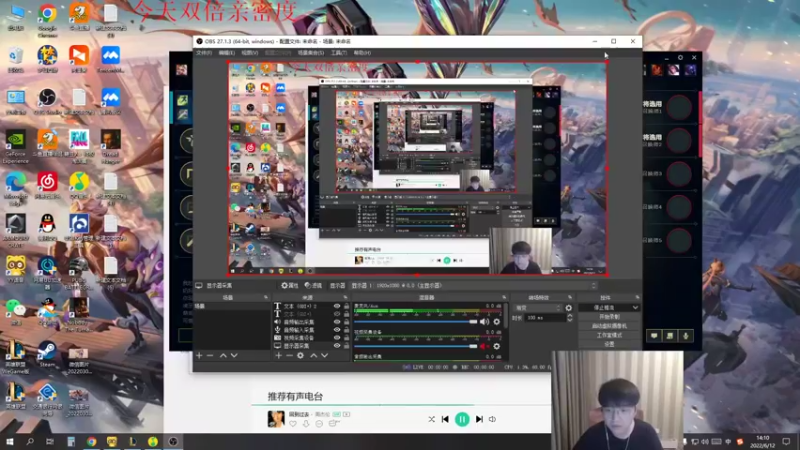Open OBS Studio desktop shortcut
This screenshot has width=800, height=450.
47,101
